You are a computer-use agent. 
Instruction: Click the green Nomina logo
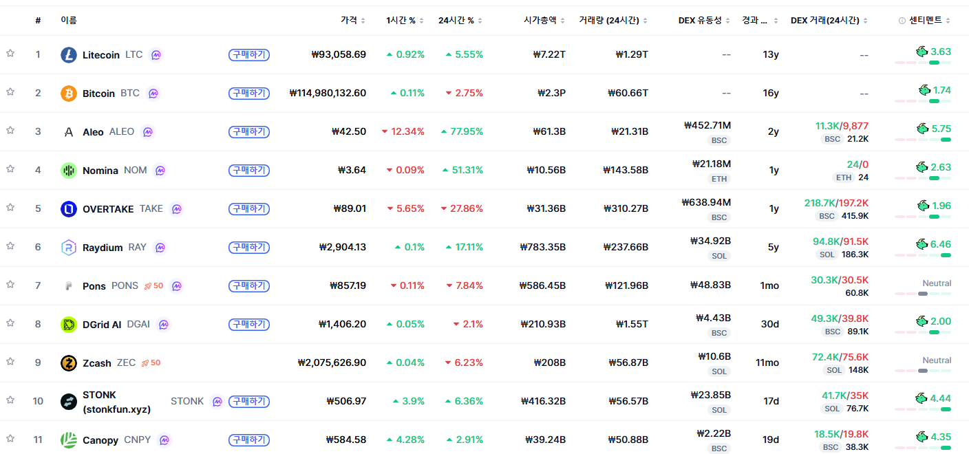69,171
